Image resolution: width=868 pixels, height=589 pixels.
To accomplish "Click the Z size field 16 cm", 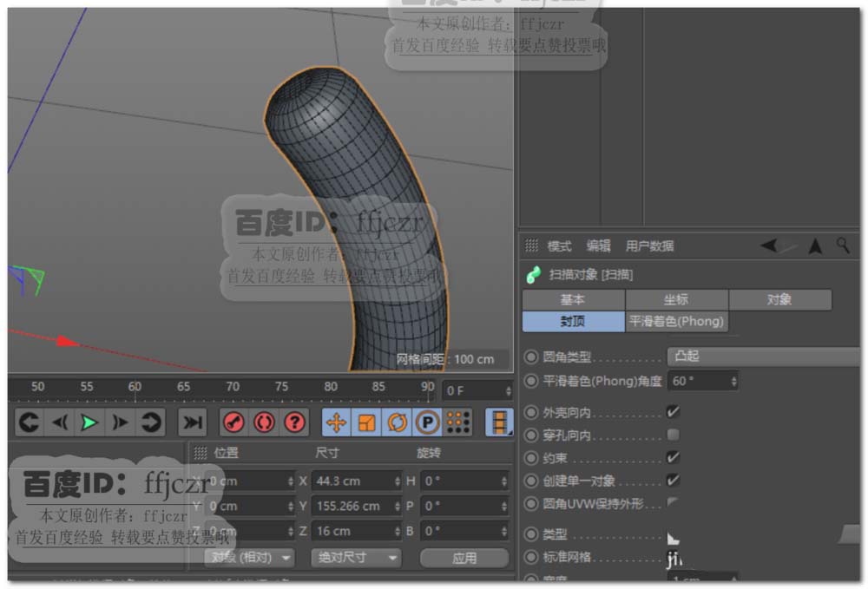I will (x=356, y=531).
